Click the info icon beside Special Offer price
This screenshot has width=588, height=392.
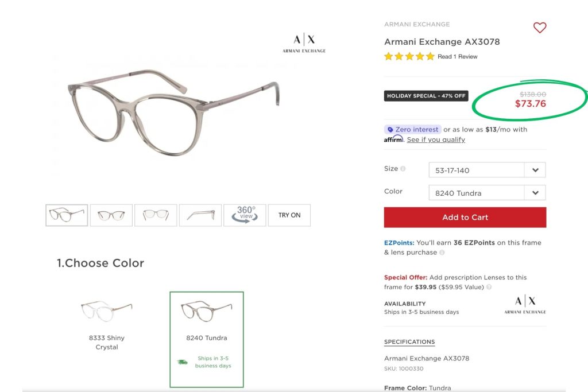point(488,287)
